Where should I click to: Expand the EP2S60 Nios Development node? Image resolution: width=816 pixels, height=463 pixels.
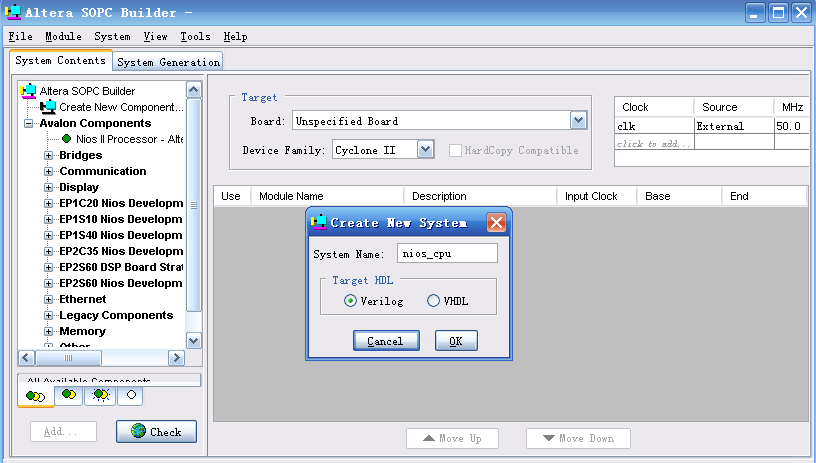click(x=48, y=284)
